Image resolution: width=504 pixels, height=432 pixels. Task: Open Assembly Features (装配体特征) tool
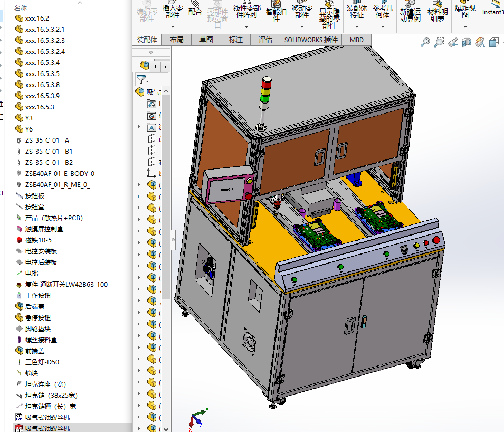coord(357,10)
